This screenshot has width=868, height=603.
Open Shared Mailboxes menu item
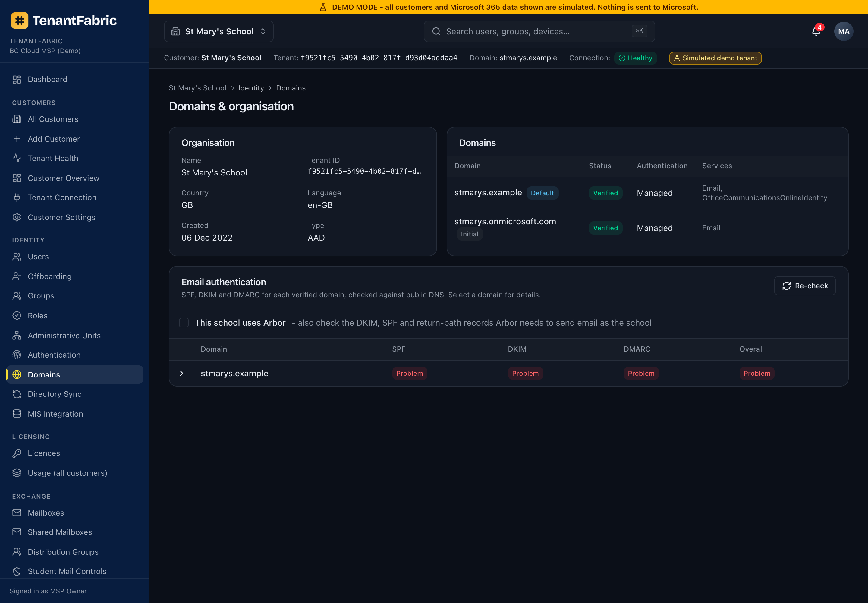(x=75, y=532)
